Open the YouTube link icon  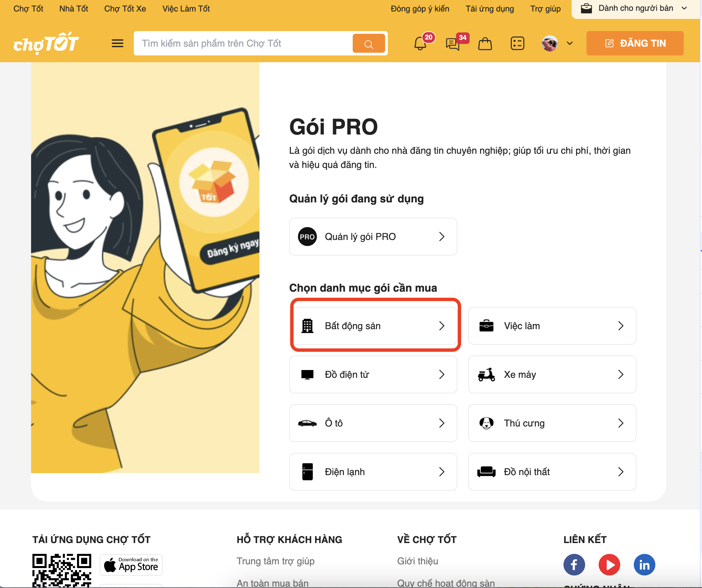[x=609, y=565]
